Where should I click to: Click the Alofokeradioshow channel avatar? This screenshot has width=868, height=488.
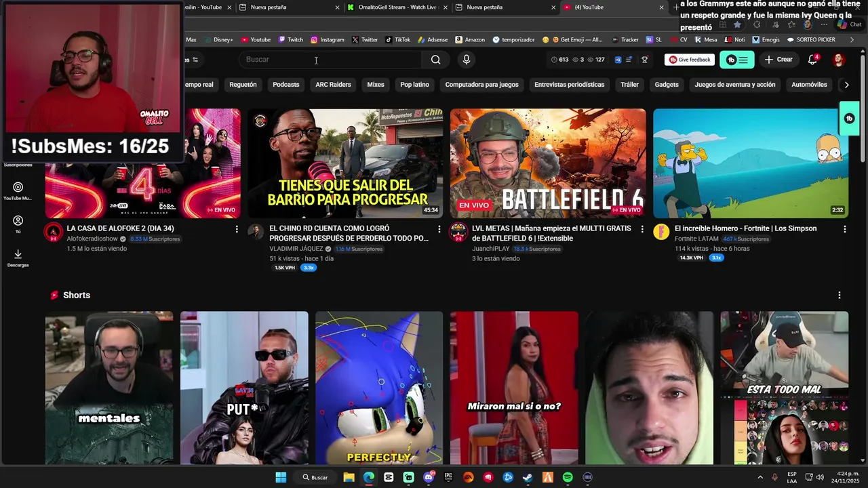[54, 232]
